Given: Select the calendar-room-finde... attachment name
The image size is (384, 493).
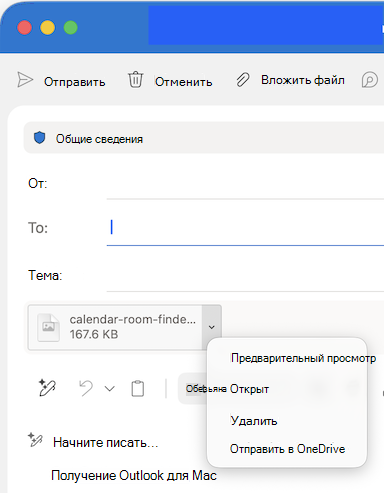Looking at the screenshot, I should pos(132,319).
